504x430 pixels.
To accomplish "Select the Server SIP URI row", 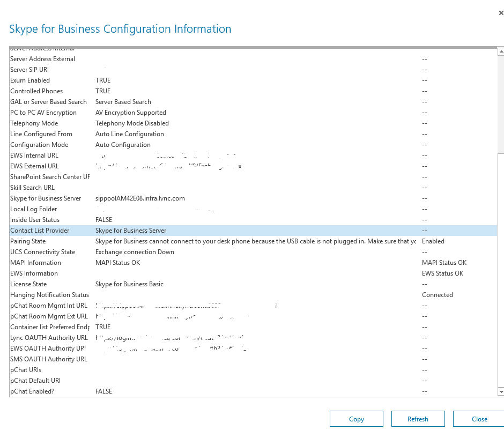I will point(253,69).
